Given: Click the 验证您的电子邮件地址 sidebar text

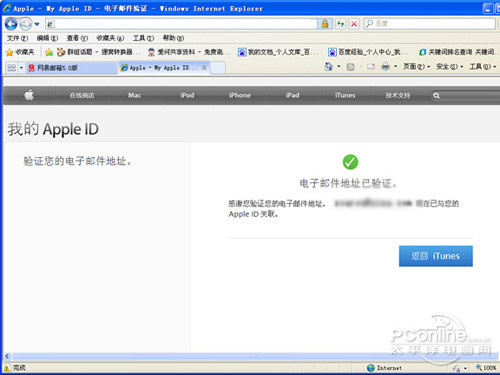Looking at the screenshot, I should coord(77,161).
